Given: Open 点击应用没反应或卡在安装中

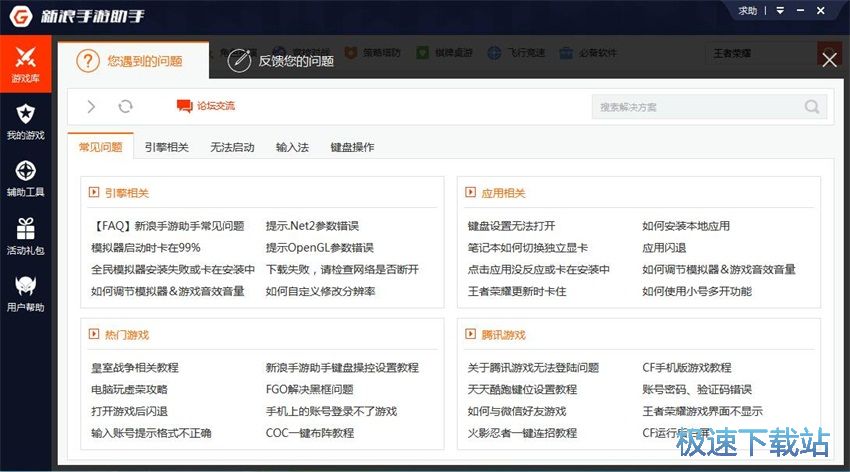Looking at the screenshot, I should click(539, 269).
